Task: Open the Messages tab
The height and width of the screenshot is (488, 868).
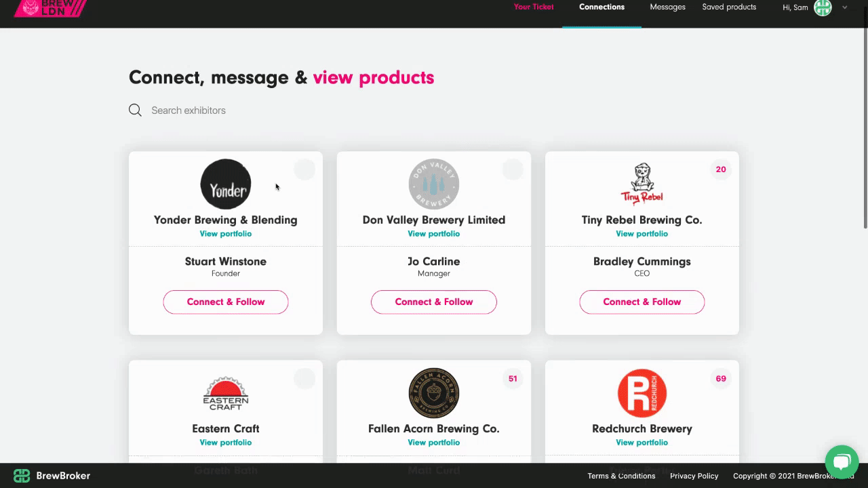Action: pyautogui.click(x=667, y=7)
